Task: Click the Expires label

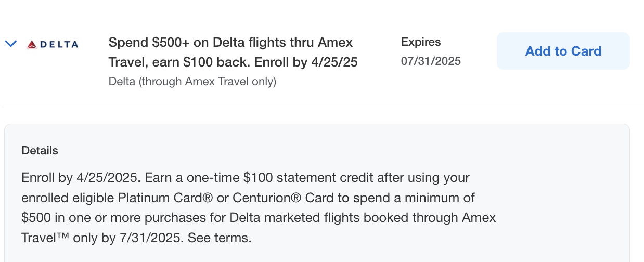Action: point(421,42)
